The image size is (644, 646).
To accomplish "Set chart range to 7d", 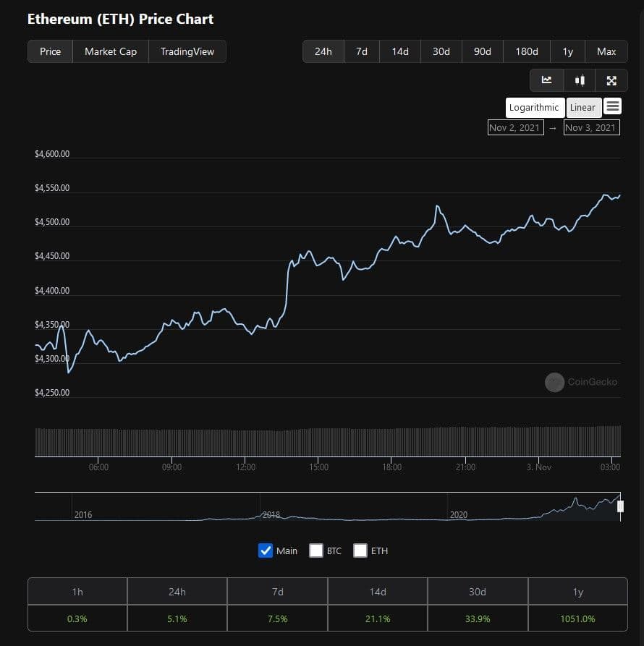I will [x=361, y=51].
